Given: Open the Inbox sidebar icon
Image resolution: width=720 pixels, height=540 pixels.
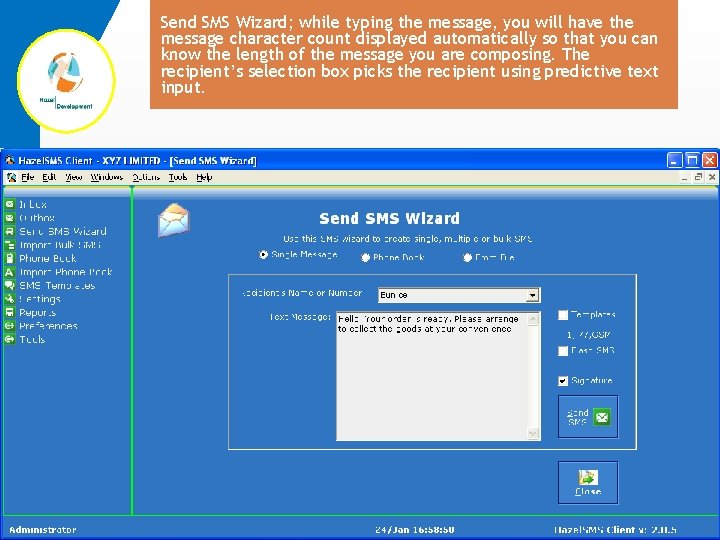Looking at the screenshot, I should 9,204.
